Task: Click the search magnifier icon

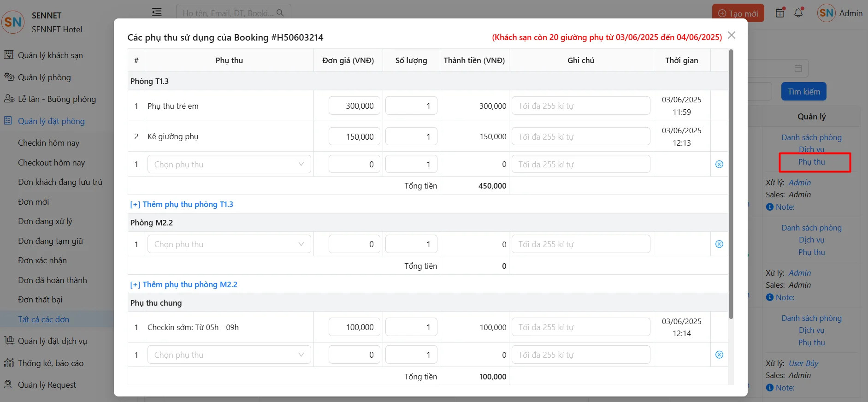Action: 280,13
